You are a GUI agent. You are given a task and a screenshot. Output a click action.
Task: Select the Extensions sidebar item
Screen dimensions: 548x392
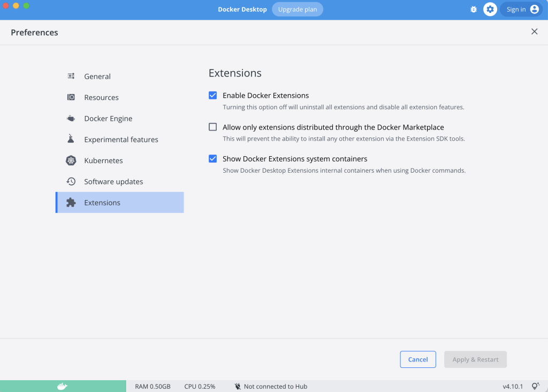tap(102, 203)
